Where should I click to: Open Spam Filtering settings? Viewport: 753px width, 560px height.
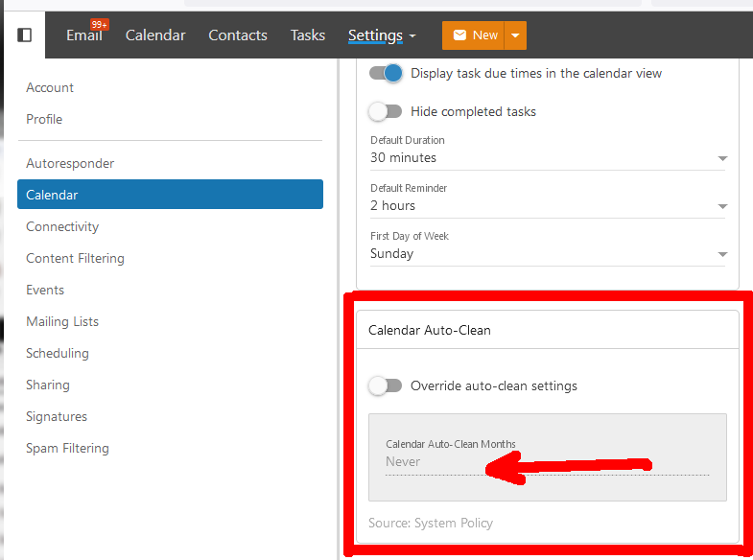(67, 448)
